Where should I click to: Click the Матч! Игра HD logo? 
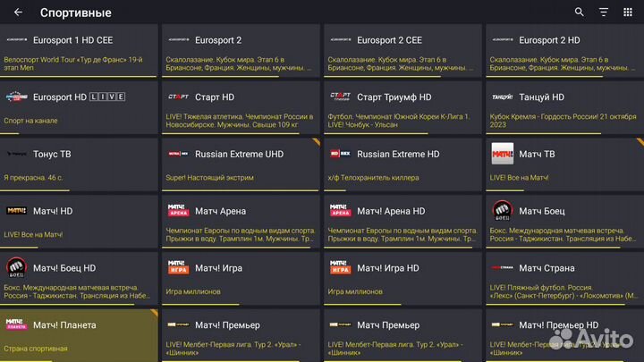(341, 267)
